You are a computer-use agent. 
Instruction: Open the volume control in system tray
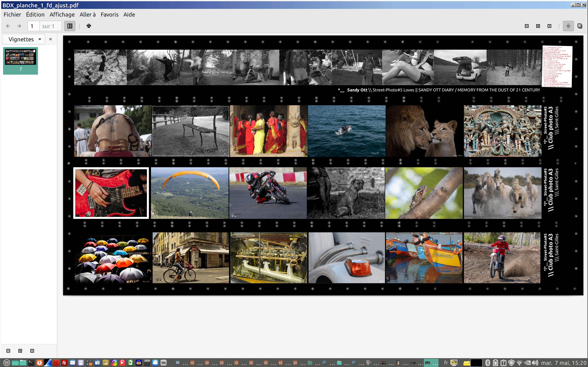pyautogui.click(x=535, y=363)
